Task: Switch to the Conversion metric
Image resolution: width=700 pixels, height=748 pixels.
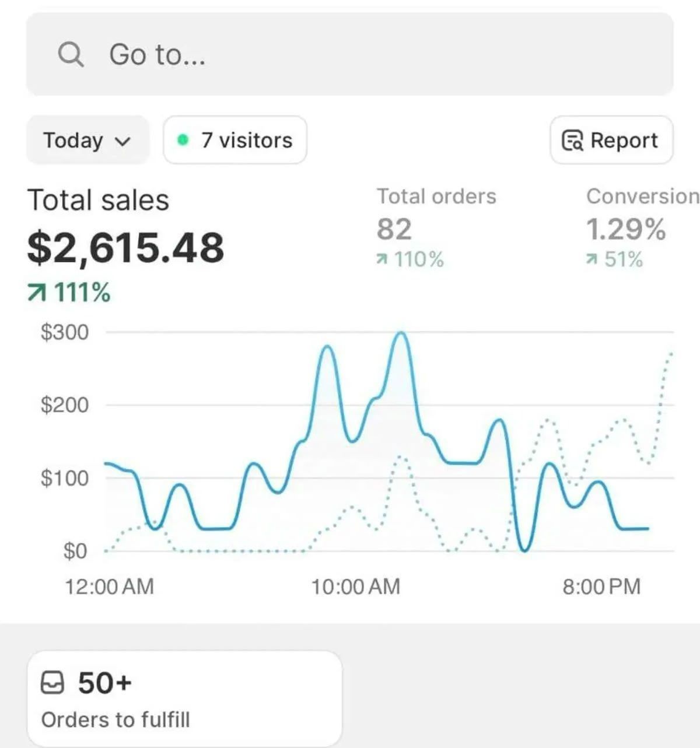Action: click(x=642, y=196)
